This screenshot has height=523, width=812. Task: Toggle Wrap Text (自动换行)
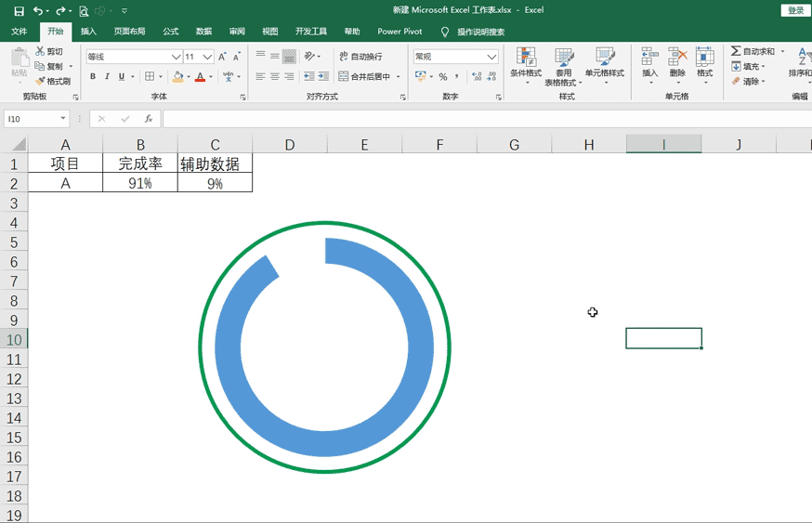tap(360, 57)
